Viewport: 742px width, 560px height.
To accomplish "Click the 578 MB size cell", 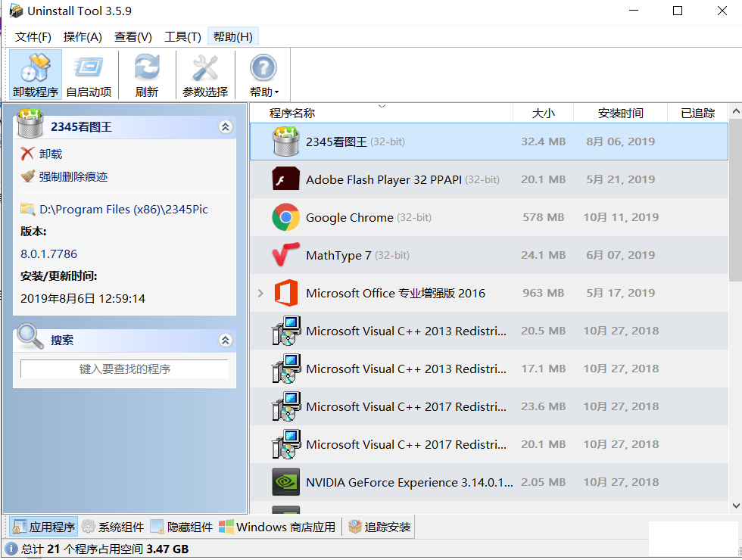I will (x=544, y=217).
